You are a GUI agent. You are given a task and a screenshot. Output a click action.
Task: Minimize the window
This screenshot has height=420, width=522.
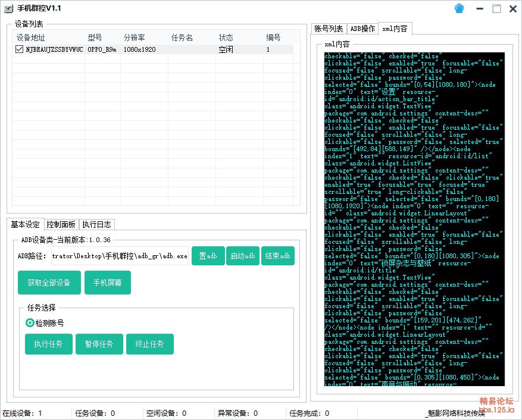pyautogui.click(x=480, y=8)
